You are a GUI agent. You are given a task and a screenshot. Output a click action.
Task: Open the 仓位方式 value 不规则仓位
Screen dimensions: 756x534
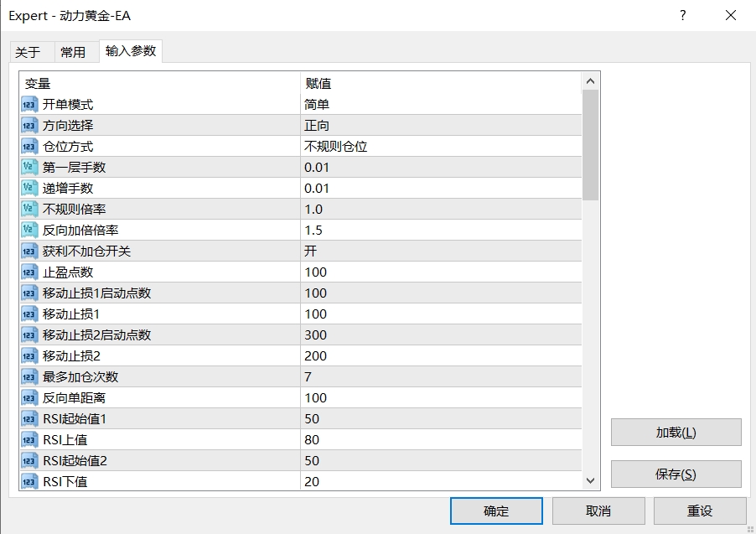coord(335,147)
